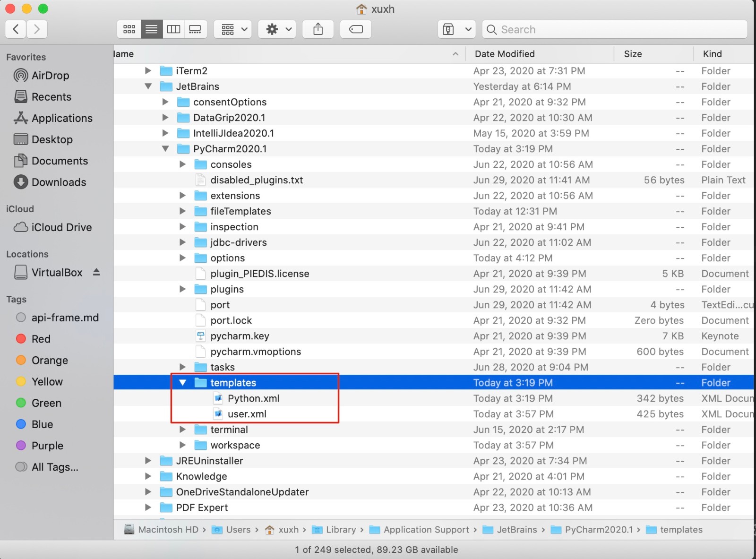
Task: Switch to list view
Action: 152,29
